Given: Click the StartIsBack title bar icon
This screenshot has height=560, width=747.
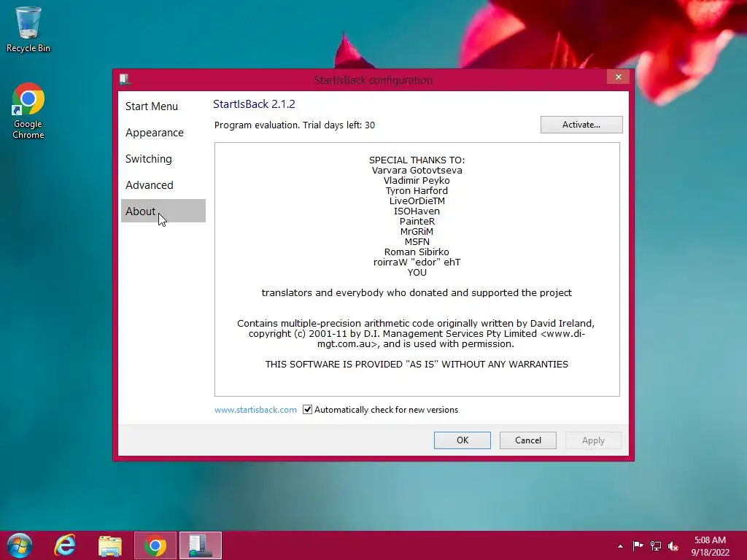Looking at the screenshot, I should pyautogui.click(x=125, y=79).
